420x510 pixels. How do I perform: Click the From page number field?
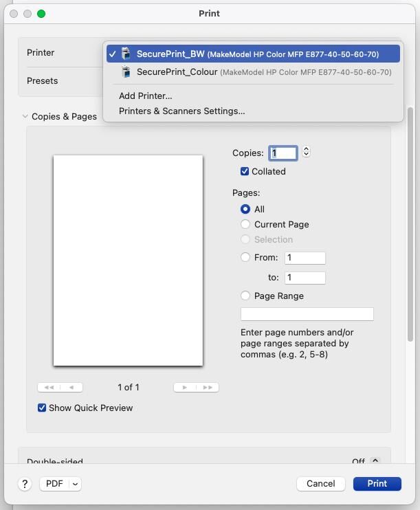click(x=305, y=258)
